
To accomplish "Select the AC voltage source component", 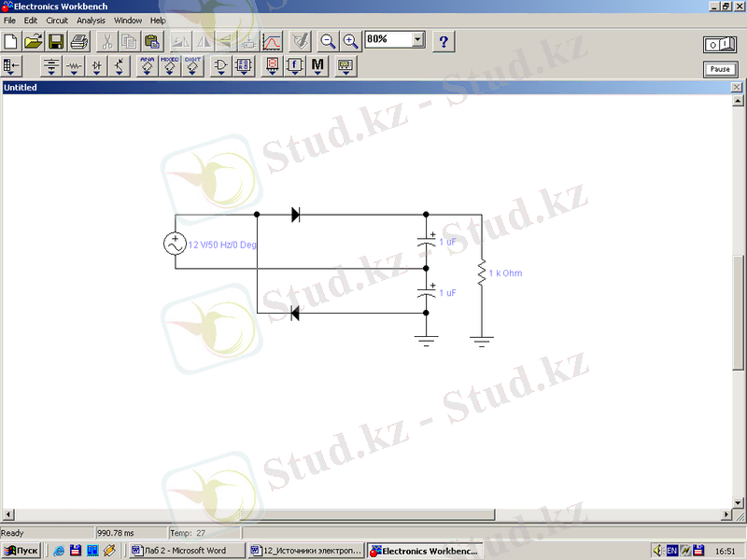I will coord(175,244).
